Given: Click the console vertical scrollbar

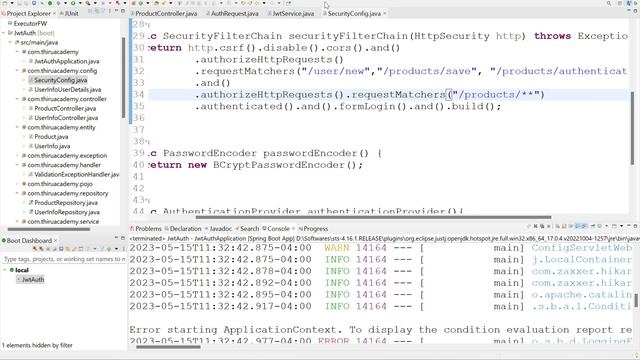Looking at the screenshot, I should [x=636, y=300].
